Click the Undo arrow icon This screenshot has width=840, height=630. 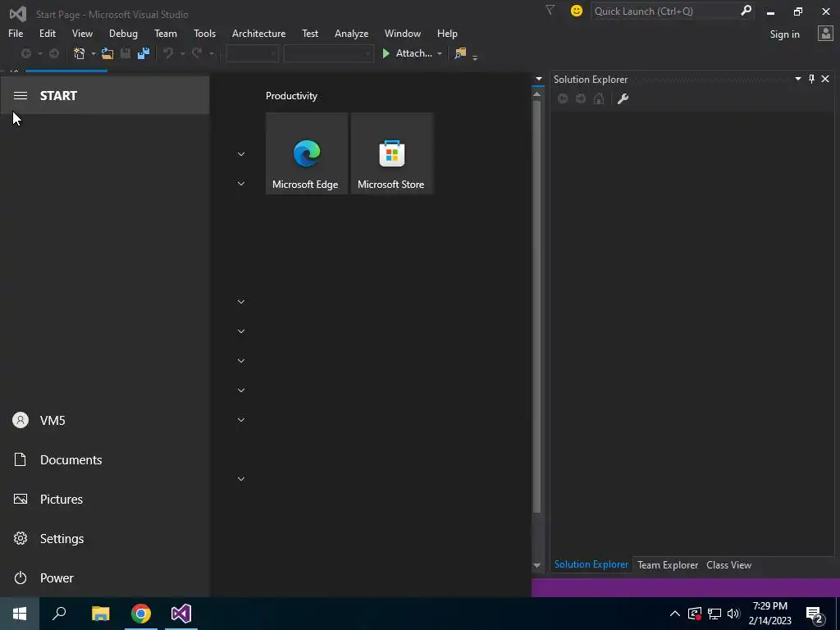[x=168, y=53]
